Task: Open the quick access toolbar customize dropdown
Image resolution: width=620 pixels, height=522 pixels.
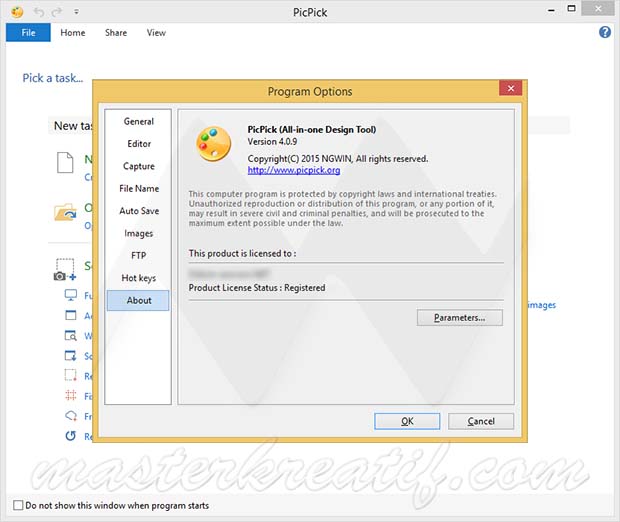Action: point(76,12)
